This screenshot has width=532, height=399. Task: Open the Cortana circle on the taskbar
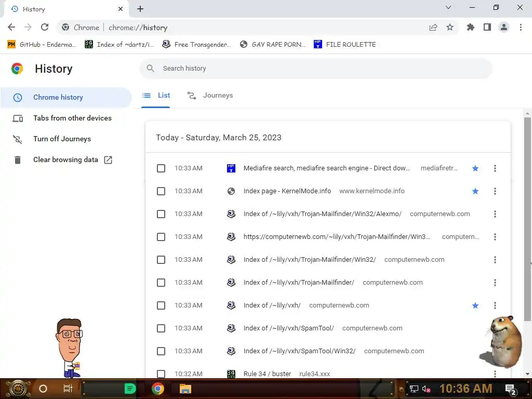point(43,389)
